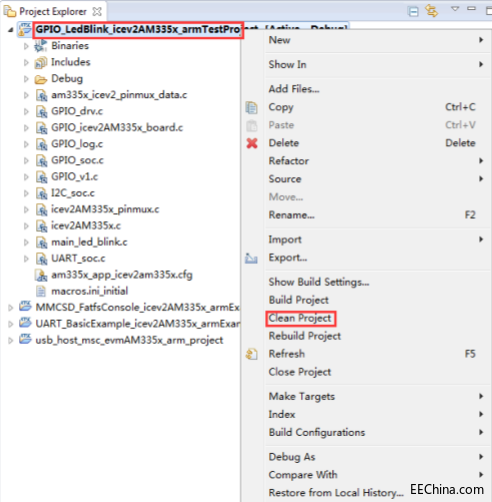Viewport: 492px width, 502px height.
Task: Open the View Menu triangle in toolbar
Action: (x=455, y=9)
